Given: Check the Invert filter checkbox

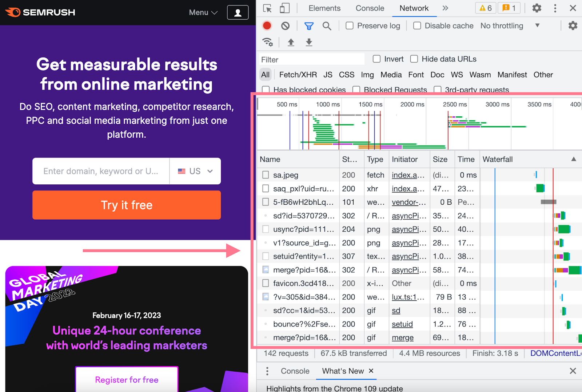Looking at the screenshot, I should tap(377, 59).
